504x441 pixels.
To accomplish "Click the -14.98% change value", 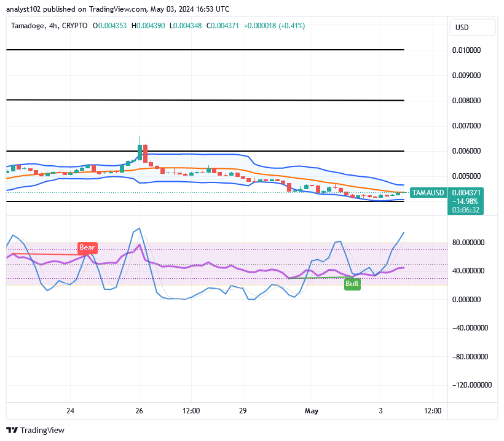I will coord(465,201).
